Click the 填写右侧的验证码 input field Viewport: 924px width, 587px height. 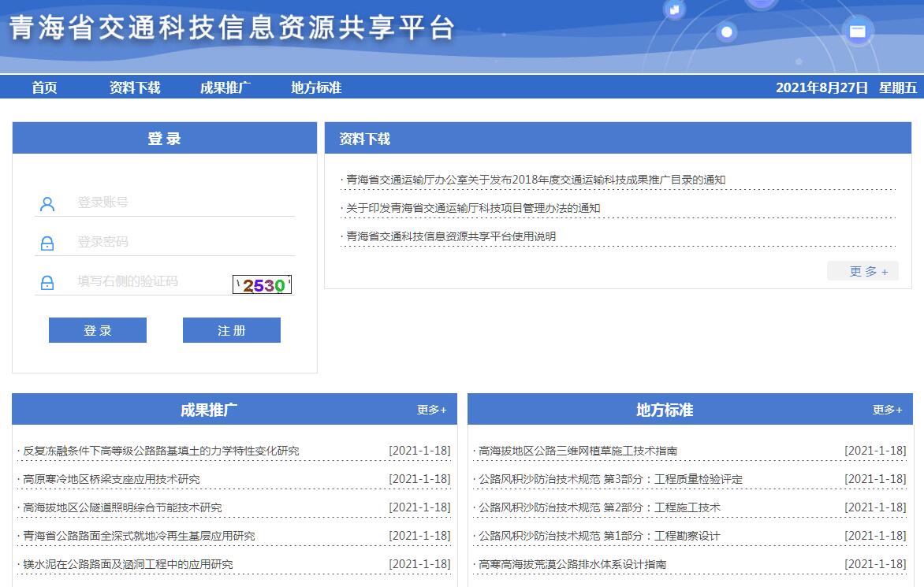[150, 281]
